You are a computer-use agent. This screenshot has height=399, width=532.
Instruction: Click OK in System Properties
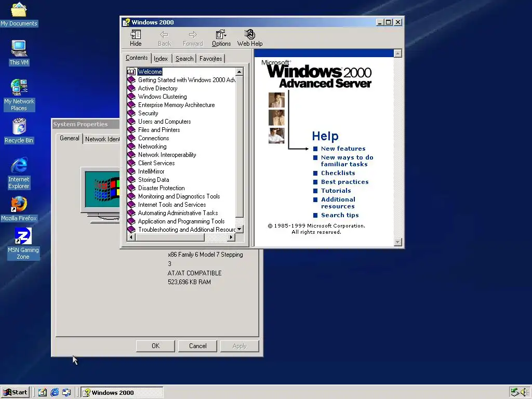pyautogui.click(x=155, y=345)
